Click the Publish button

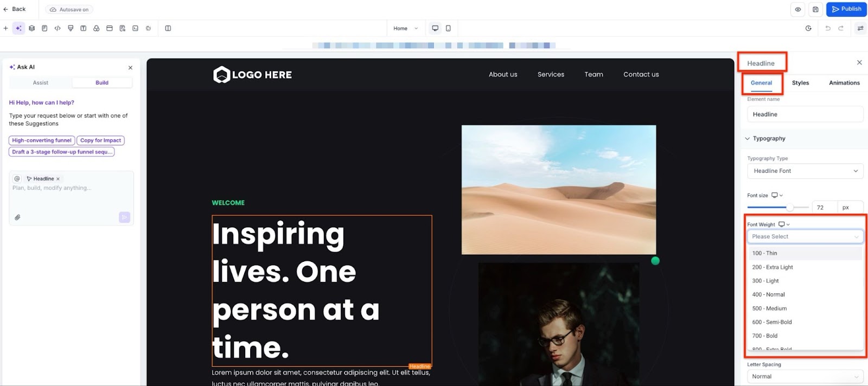coord(846,9)
